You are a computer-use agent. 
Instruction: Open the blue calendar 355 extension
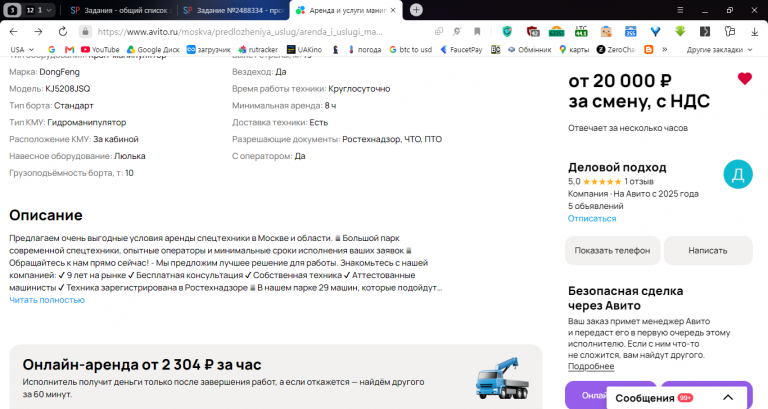pyautogui.click(x=630, y=31)
